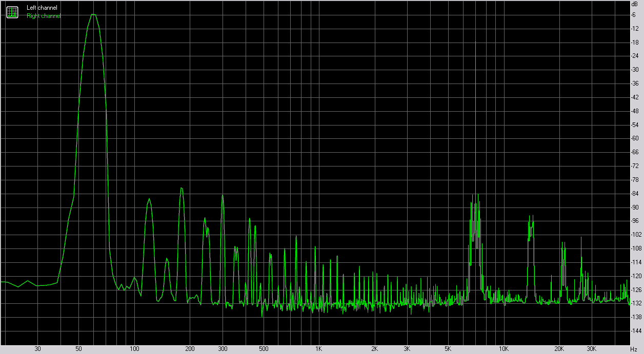Image resolution: width=644 pixels, height=354 pixels.
Task: Click the 1K frequency axis label
Action: (x=319, y=349)
